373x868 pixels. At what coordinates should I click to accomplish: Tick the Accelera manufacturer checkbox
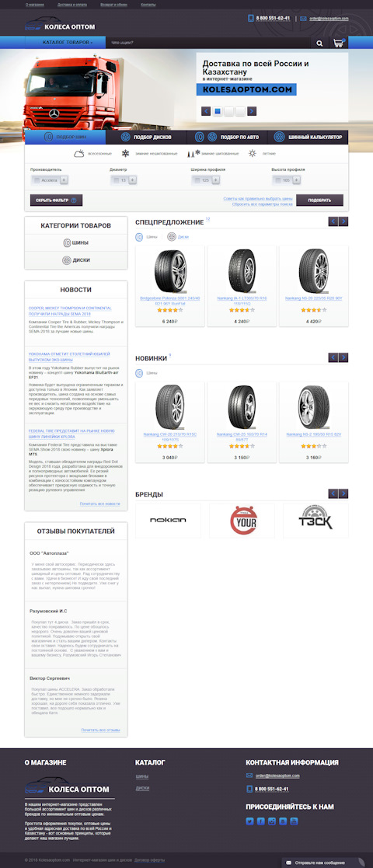click(37, 180)
